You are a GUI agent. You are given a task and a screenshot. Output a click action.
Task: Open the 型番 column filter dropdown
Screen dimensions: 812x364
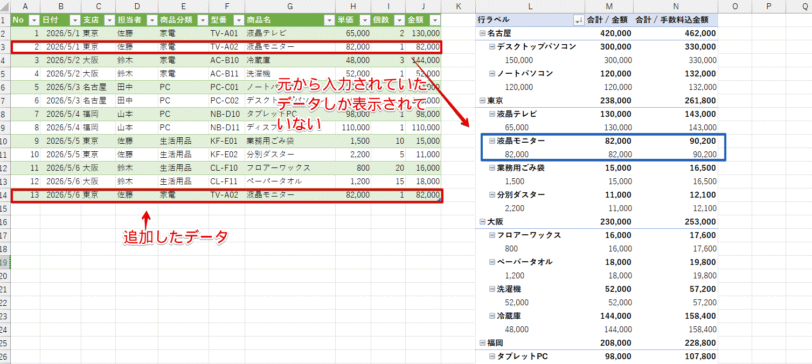point(238,20)
